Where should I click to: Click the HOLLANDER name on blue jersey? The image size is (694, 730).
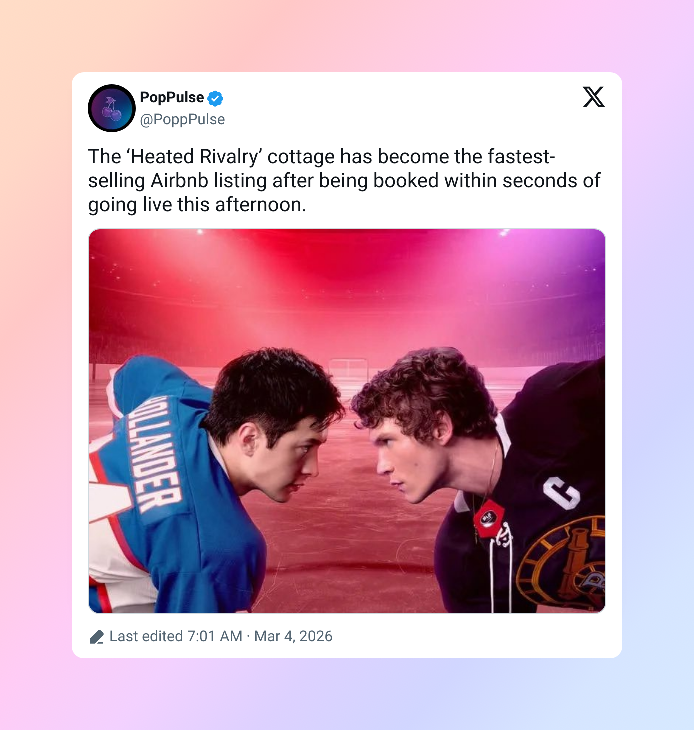click(x=160, y=453)
